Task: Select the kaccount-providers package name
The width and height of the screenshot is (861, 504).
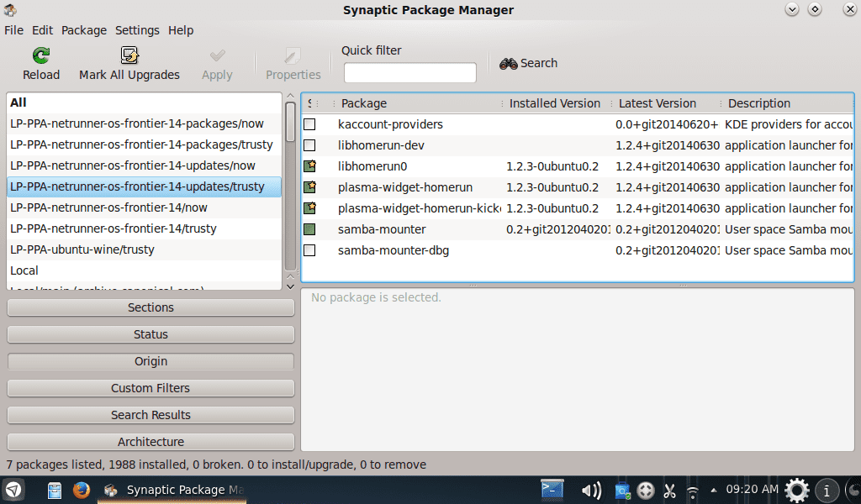Action: point(390,124)
